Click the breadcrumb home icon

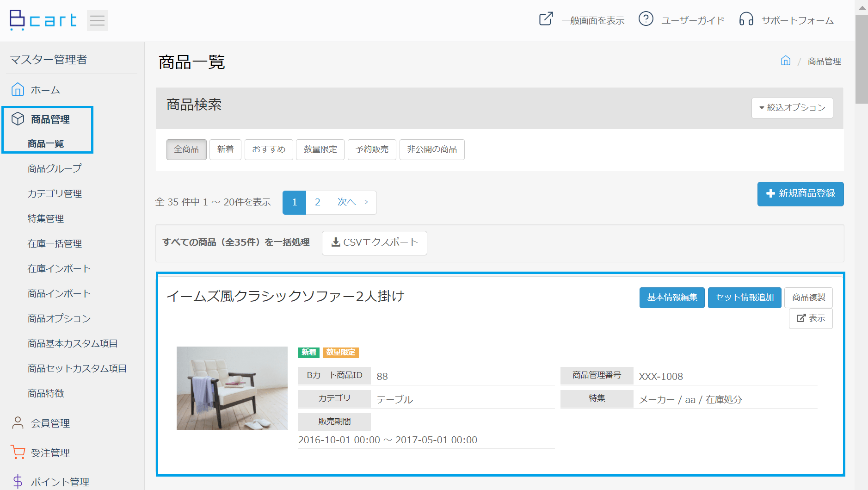786,61
